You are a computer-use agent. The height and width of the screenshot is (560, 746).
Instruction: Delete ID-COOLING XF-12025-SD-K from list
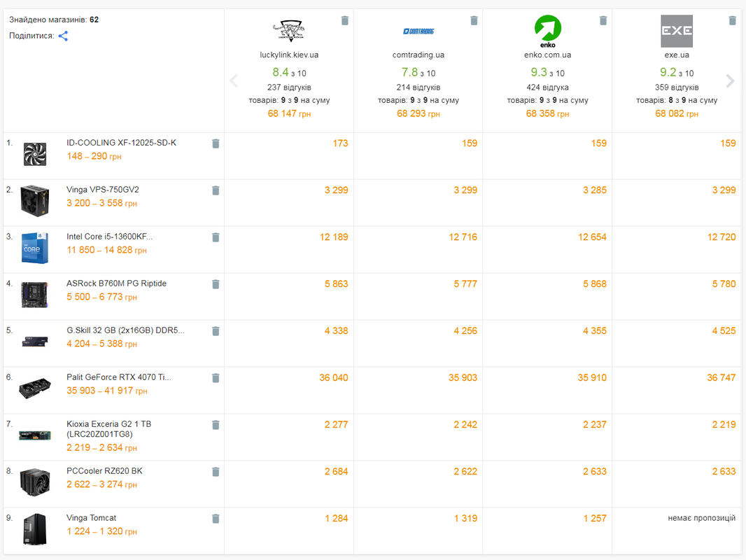tap(216, 143)
